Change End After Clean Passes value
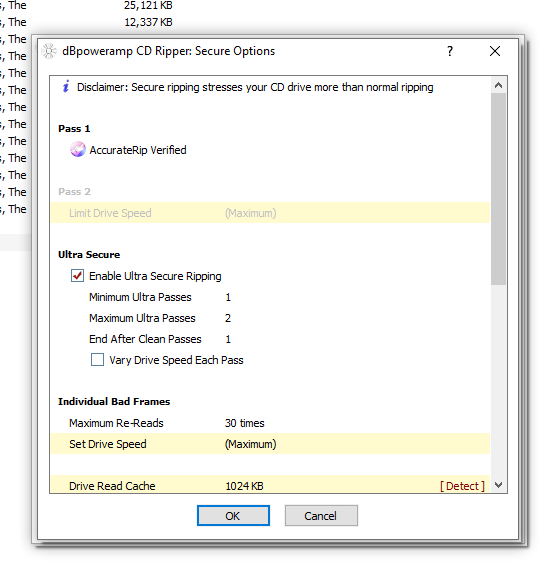542x581 pixels. coord(228,339)
